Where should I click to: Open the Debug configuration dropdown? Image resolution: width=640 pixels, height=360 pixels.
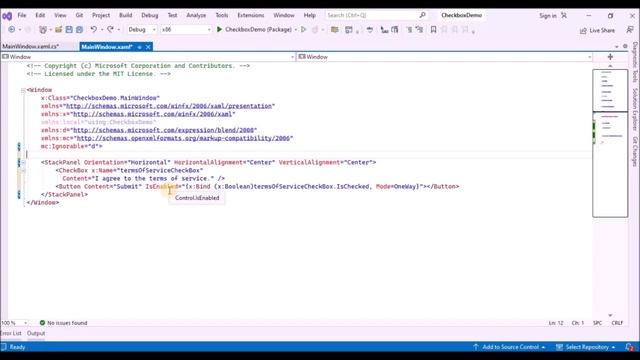141,30
